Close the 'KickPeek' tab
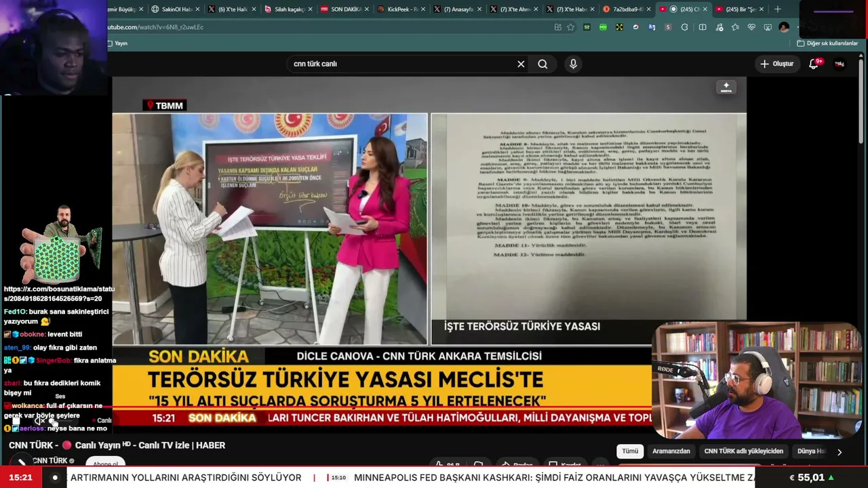Screen dimensions: 868x488 [x=424, y=9]
